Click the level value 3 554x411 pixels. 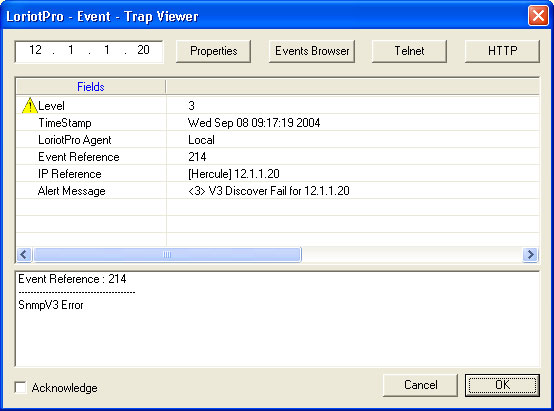191,106
